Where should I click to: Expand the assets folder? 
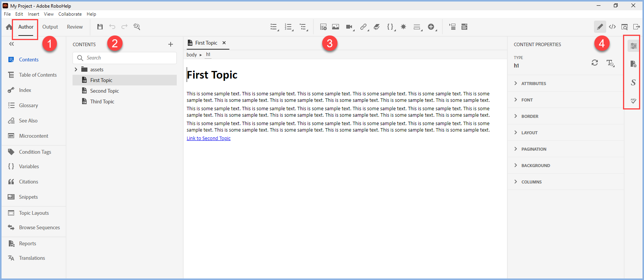click(76, 69)
